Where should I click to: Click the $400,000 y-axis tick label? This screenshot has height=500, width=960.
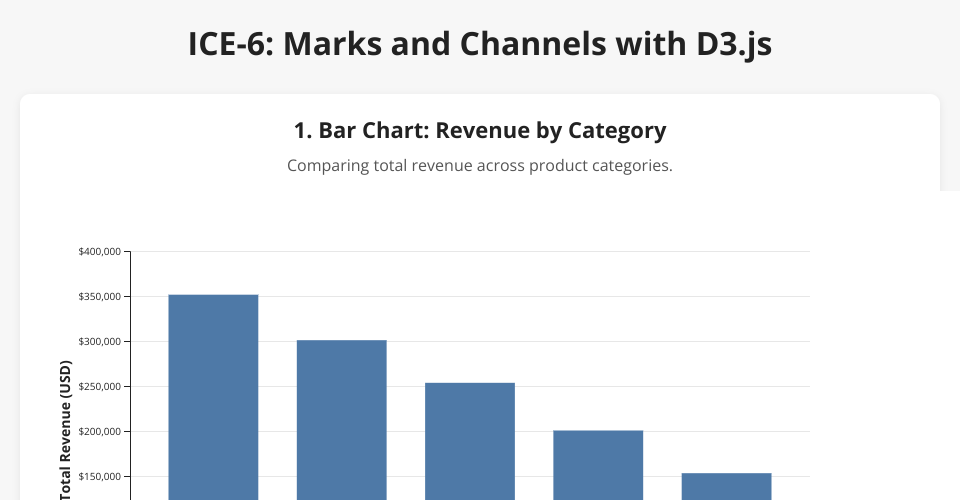point(99,252)
